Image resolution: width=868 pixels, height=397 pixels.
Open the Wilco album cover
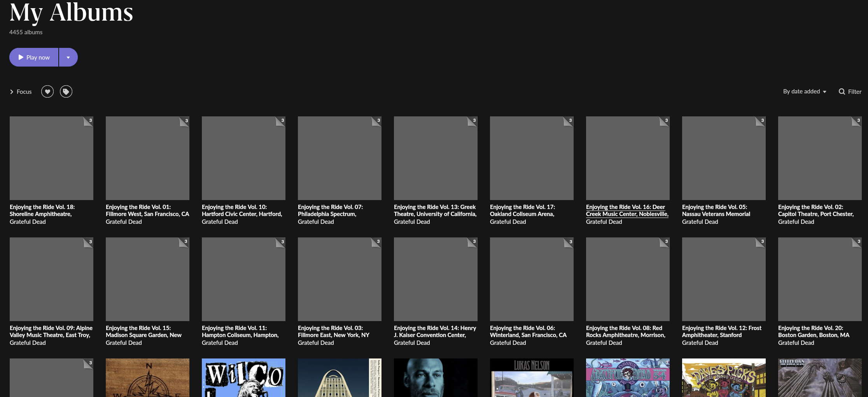pos(243,378)
